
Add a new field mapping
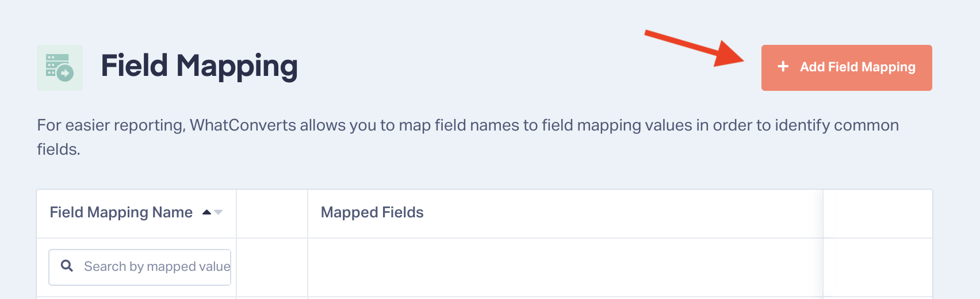pyautogui.click(x=847, y=68)
